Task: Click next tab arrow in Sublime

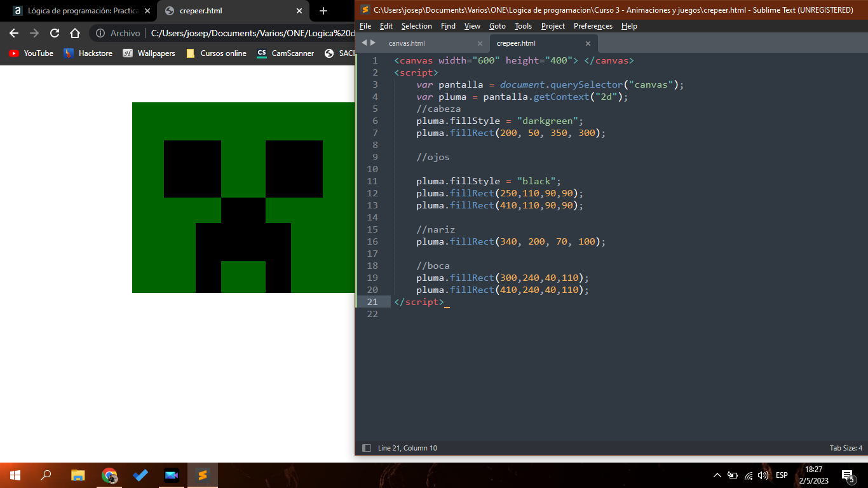Action: click(373, 43)
